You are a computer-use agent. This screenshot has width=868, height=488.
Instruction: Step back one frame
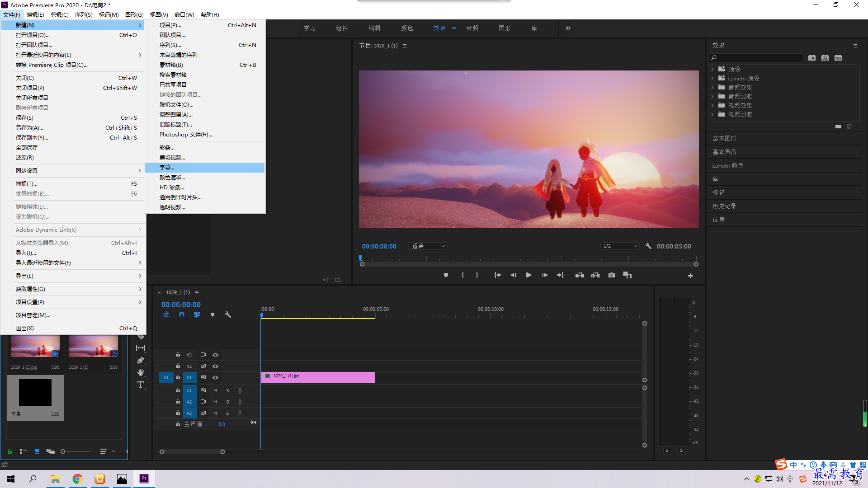tap(513, 275)
